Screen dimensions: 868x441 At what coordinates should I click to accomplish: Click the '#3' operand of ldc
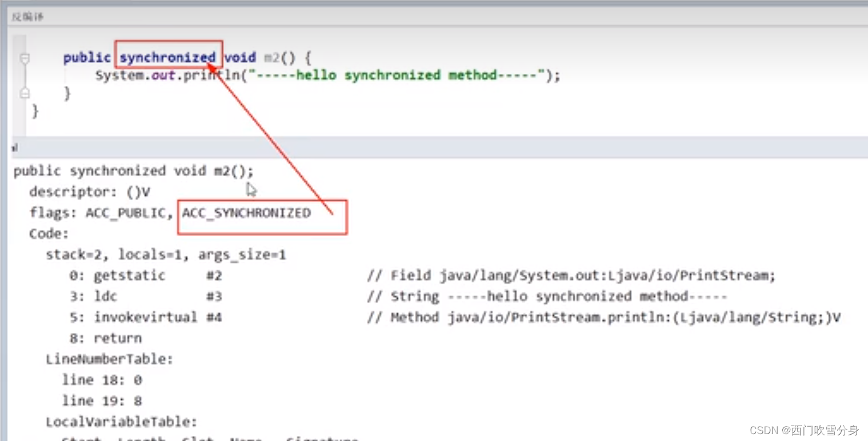[214, 296]
